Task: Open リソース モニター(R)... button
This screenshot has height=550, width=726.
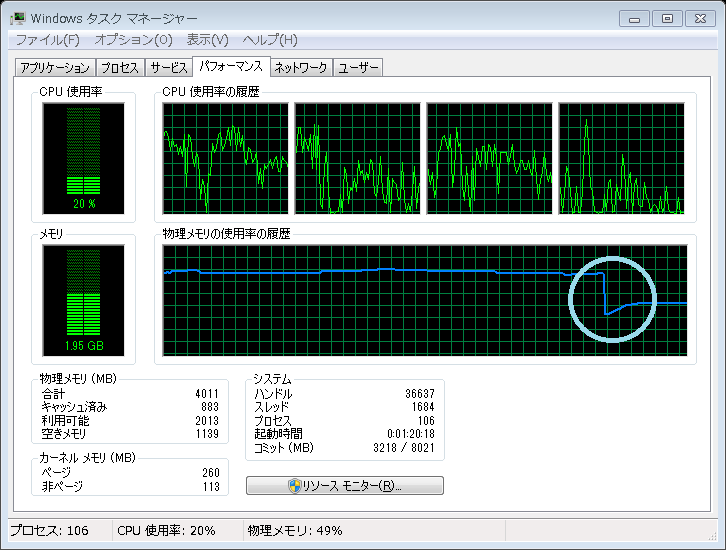Action: pyautogui.click(x=345, y=486)
